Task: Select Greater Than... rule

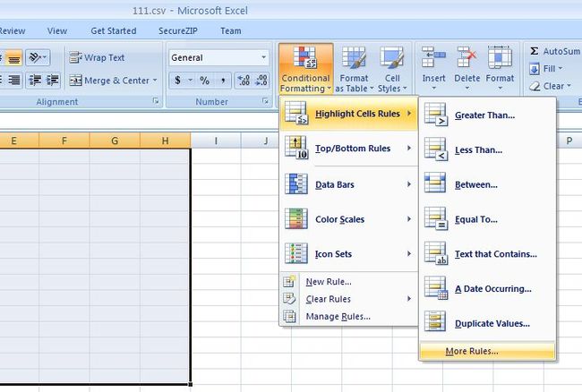Action: coord(487,115)
